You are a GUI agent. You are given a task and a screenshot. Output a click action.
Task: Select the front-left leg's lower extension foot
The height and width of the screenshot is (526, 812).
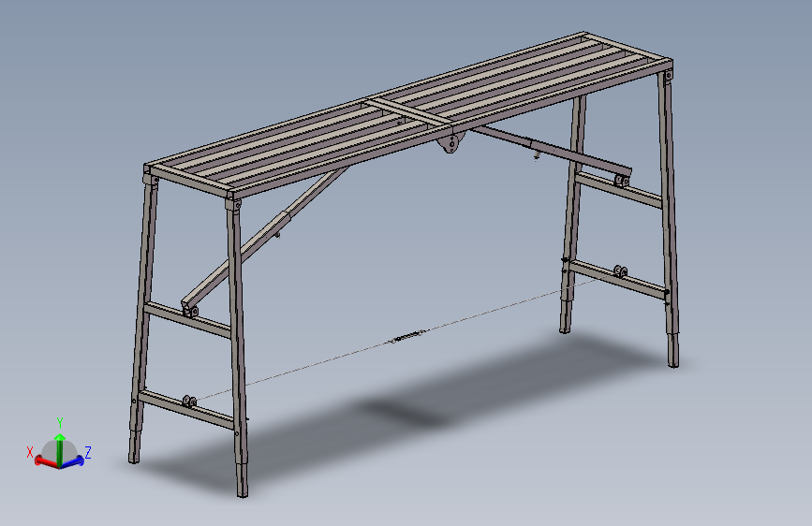pyautogui.click(x=242, y=479)
